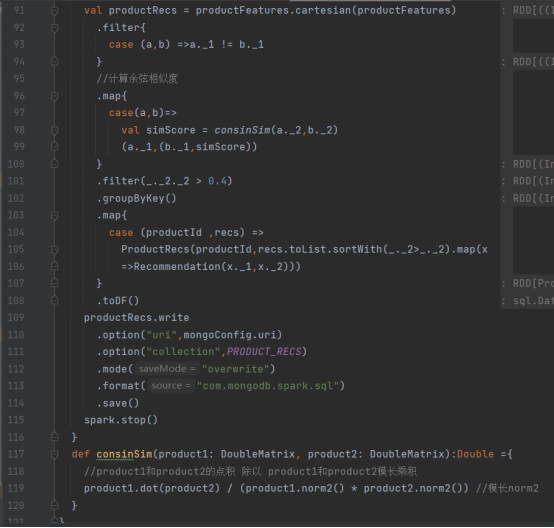Toggle the fold end marker on line 94
The width and height of the screenshot is (554, 528).
(54, 61)
